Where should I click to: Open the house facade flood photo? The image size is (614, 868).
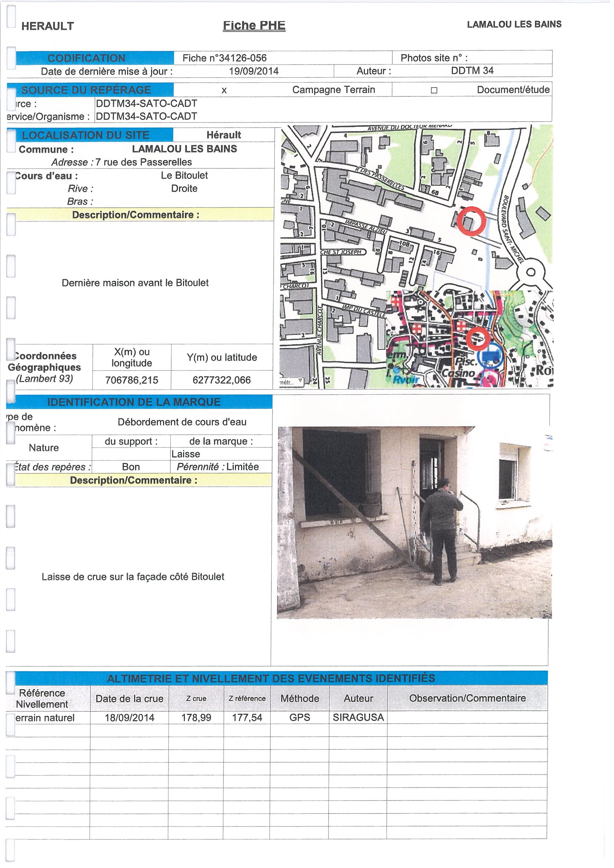[x=417, y=527]
